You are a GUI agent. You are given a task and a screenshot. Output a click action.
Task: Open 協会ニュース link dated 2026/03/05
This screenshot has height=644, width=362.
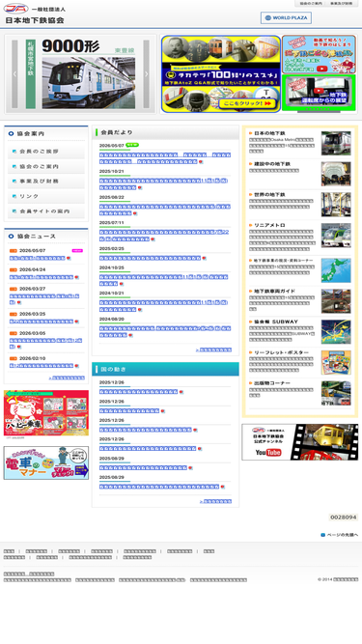(x=45, y=344)
